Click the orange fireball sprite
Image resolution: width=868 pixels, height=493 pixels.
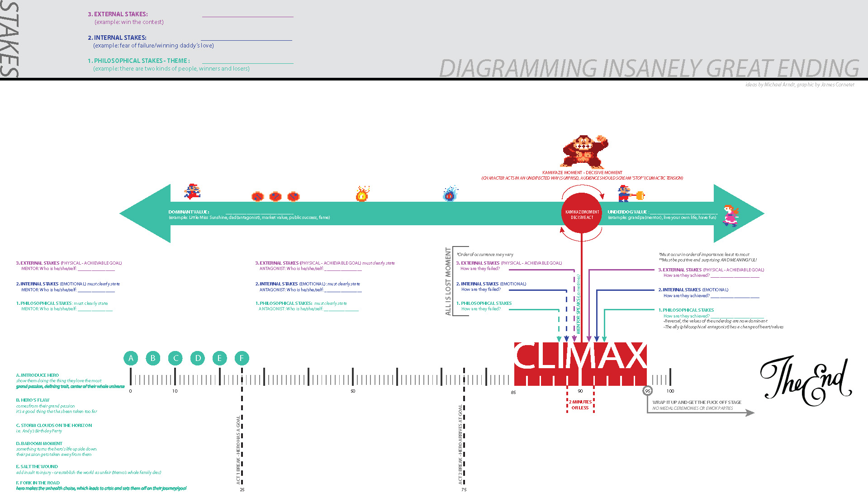click(x=362, y=194)
